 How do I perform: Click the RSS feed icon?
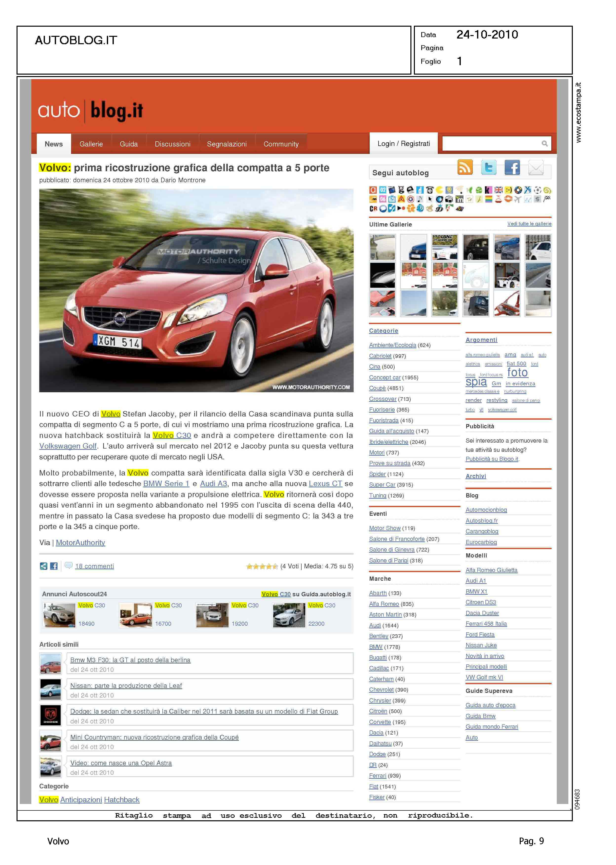pyautogui.click(x=465, y=167)
